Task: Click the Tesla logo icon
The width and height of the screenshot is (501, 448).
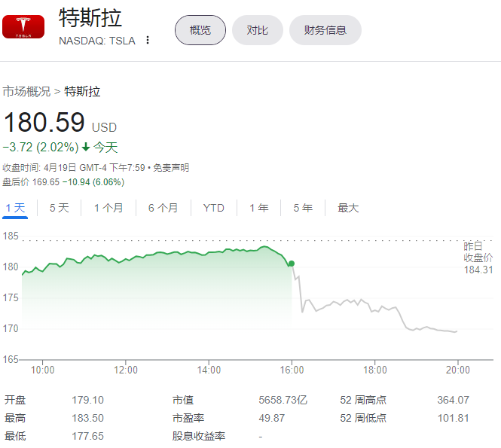Action: [23, 28]
